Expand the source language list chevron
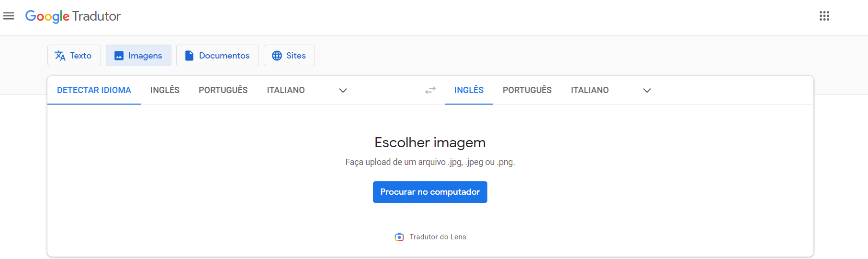 click(343, 90)
